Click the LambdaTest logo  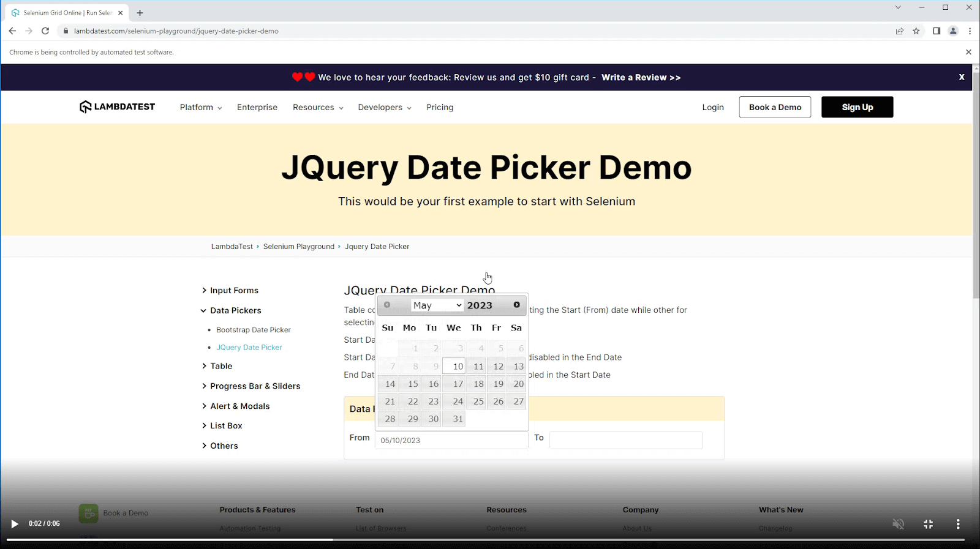117,107
